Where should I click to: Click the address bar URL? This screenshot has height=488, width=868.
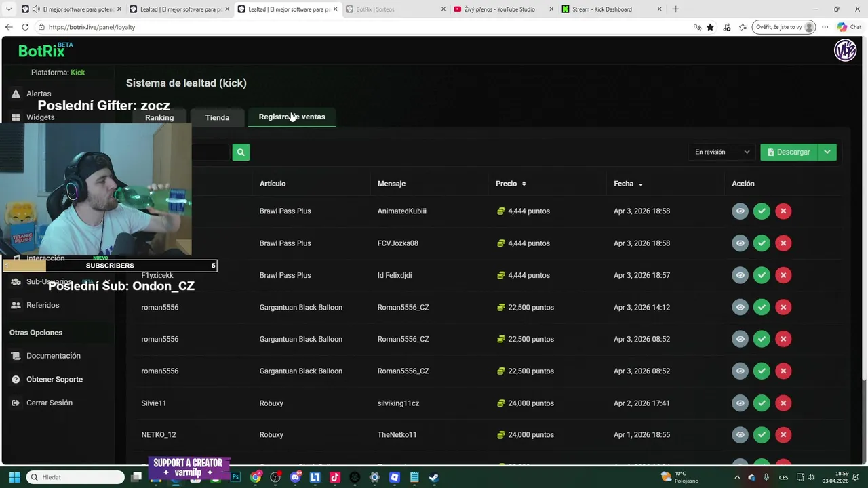pyautogui.click(x=92, y=27)
